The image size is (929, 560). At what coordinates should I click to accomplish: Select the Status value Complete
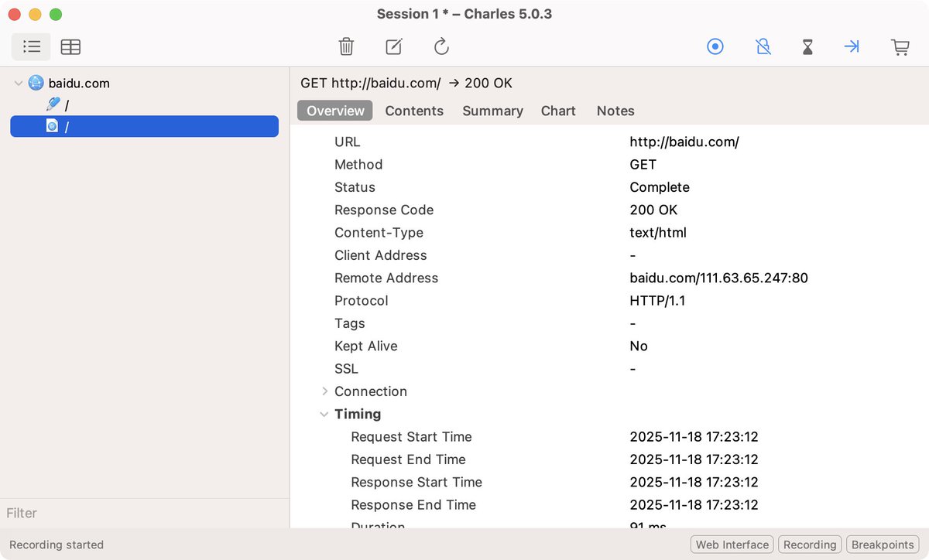660,187
